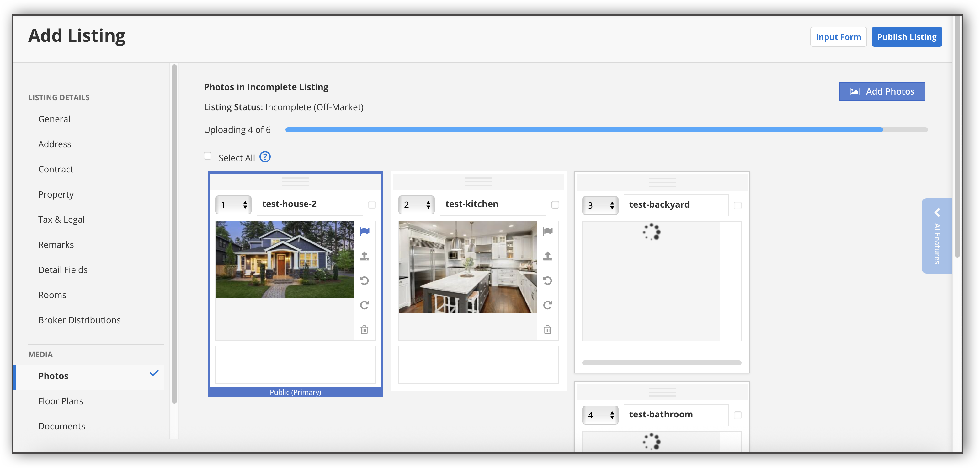Image resolution: width=980 pixels, height=468 pixels.
Task: Click the Publish Listing button
Action: click(x=907, y=37)
